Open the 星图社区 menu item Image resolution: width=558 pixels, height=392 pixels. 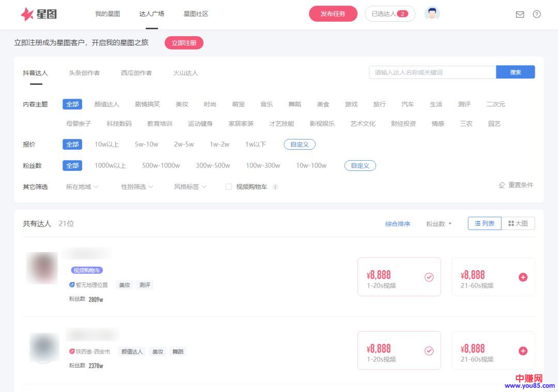click(196, 14)
